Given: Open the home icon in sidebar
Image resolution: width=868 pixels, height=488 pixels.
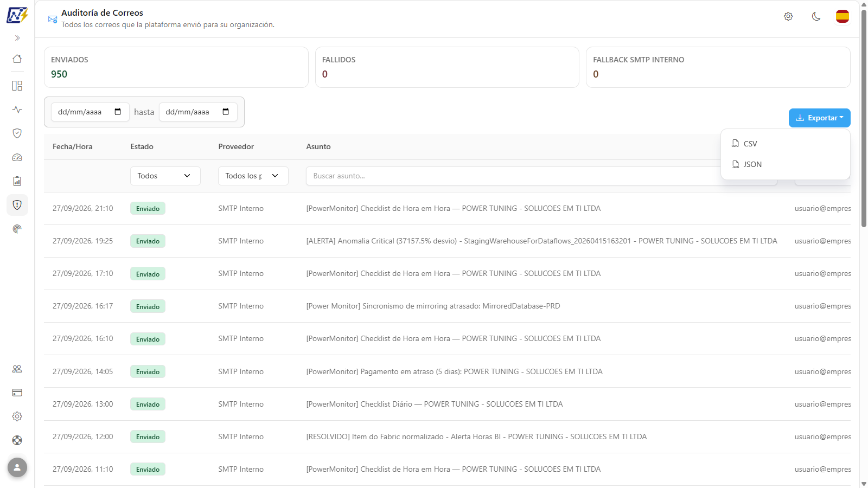Looking at the screenshot, I should coord(17,59).
